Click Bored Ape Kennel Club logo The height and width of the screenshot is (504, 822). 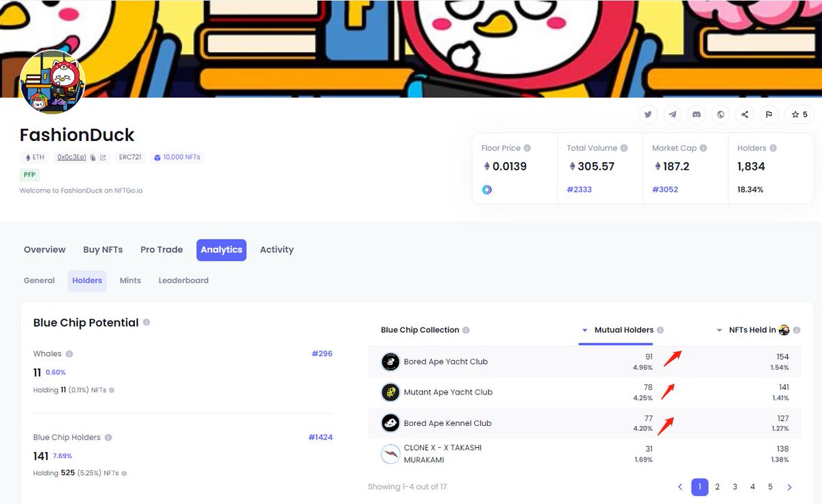(x=390, y=423)
